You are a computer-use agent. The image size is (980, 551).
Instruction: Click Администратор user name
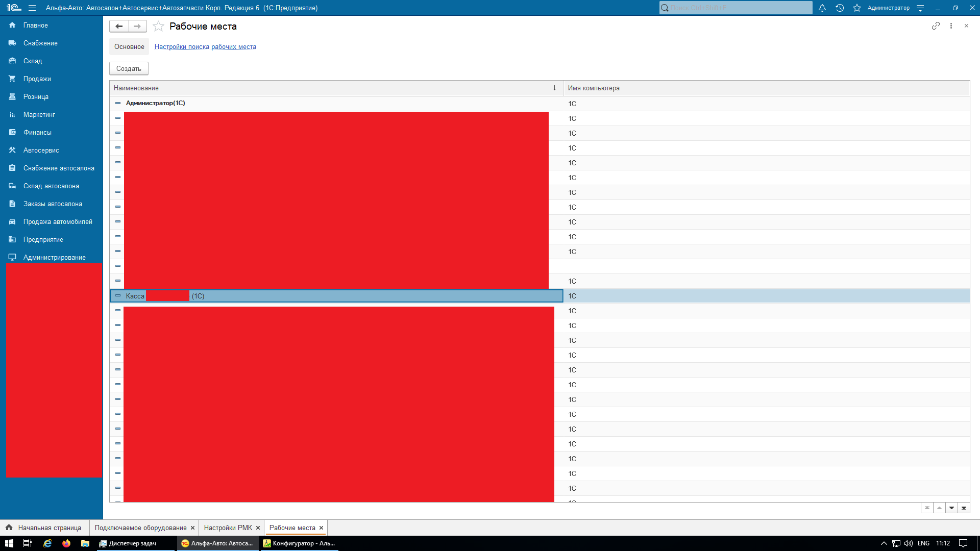click(888, 8)
